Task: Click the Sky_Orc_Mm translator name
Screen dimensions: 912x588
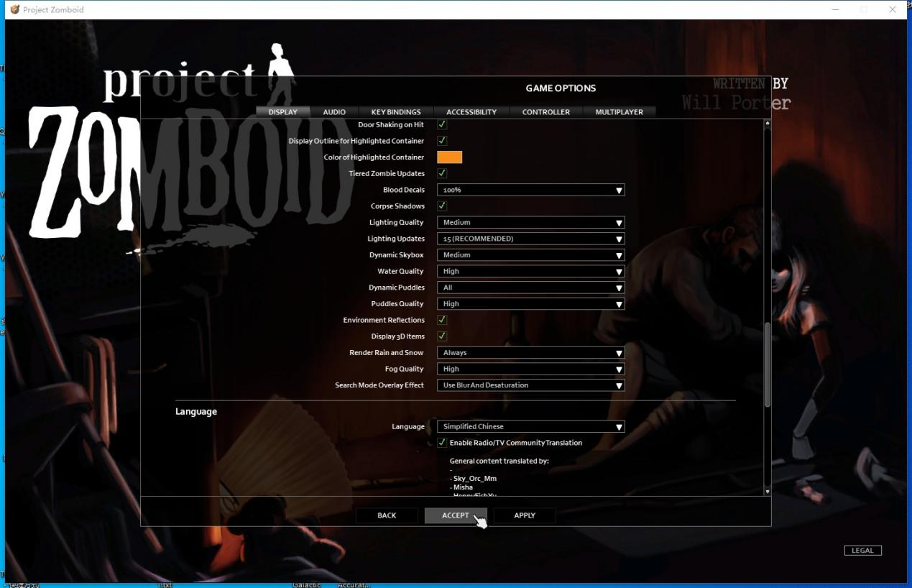Action: (475, 479)
